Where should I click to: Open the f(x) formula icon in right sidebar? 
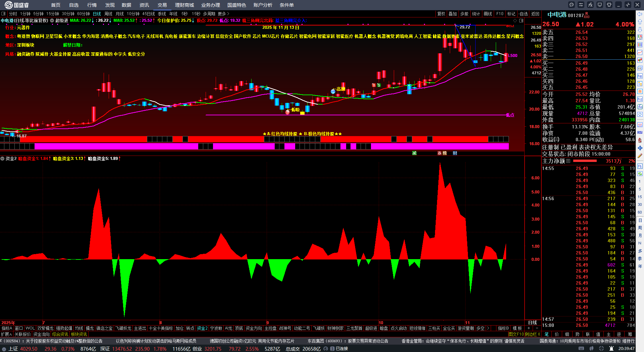point(640,107)
